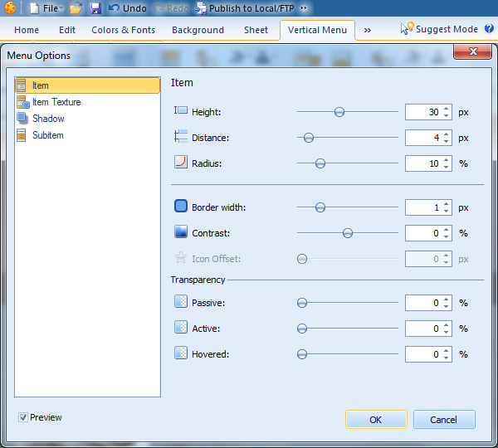
Task: Open a project with the folder icon
Action: pos(76,8)
